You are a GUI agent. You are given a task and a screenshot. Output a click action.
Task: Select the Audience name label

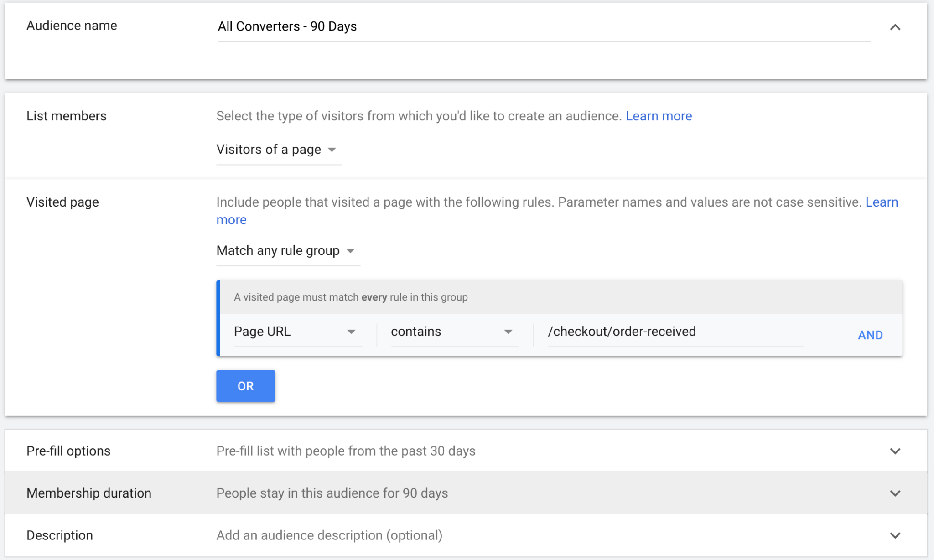click(71, 26)
